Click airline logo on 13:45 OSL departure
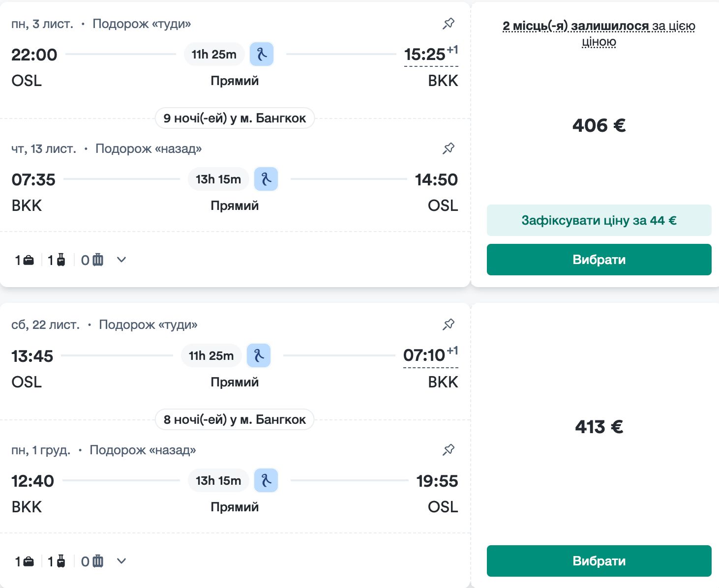The image size is (719, 588). click(x=259, y=355)
